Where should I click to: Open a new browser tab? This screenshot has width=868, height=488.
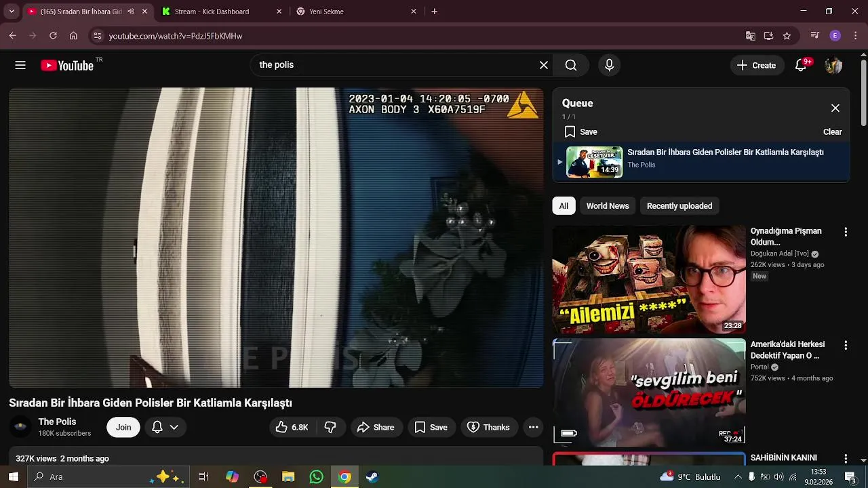(x=435, y=12)
